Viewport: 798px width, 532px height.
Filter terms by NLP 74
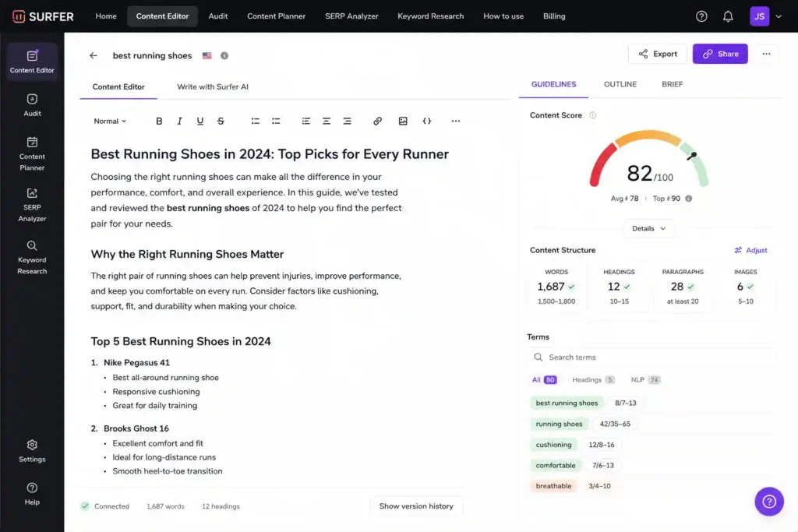point(646,380)
